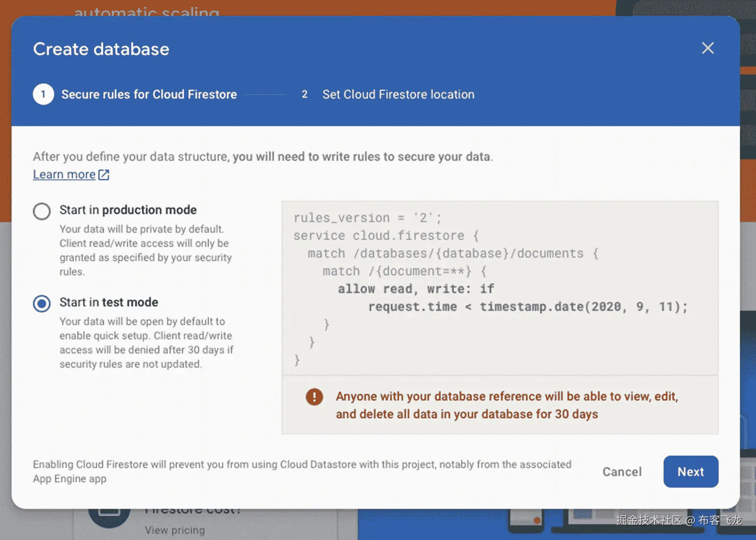The width and height of the screenshot is (756, 540).
Task: Close the Create database dialog
Action: pyautogui.click(x=707, y=48)
